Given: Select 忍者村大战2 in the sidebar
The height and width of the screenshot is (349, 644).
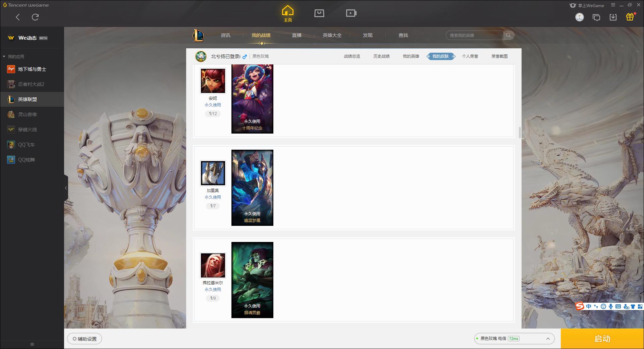Looking at the screenshot, I should (32, 84).
